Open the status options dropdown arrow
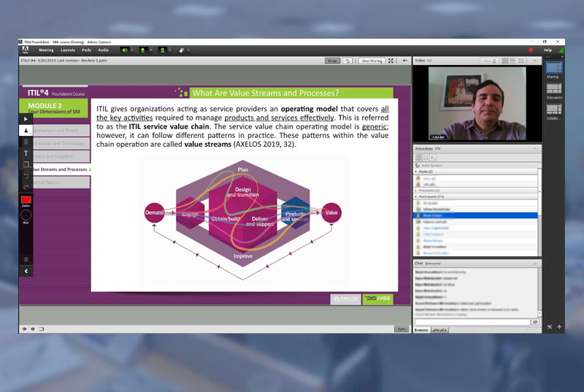This screenshot has height=392, width=584. click(189, 50)
